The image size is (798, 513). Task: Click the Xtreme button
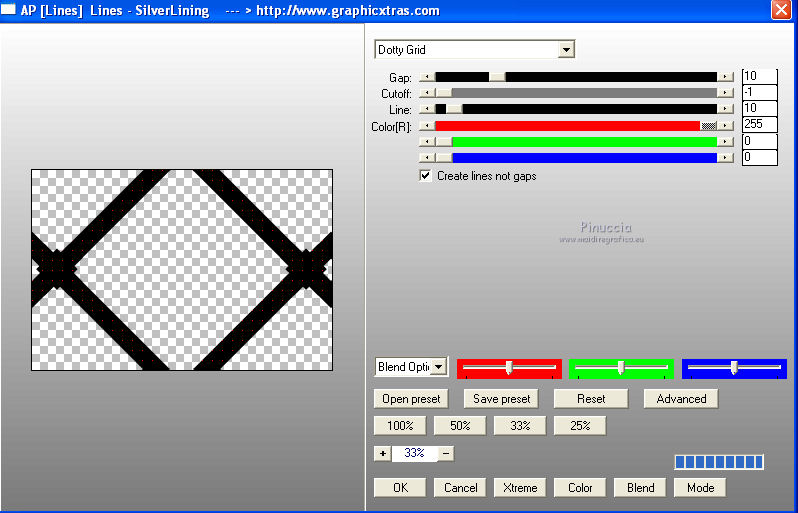pyautogui.click(x=520, y=488)
